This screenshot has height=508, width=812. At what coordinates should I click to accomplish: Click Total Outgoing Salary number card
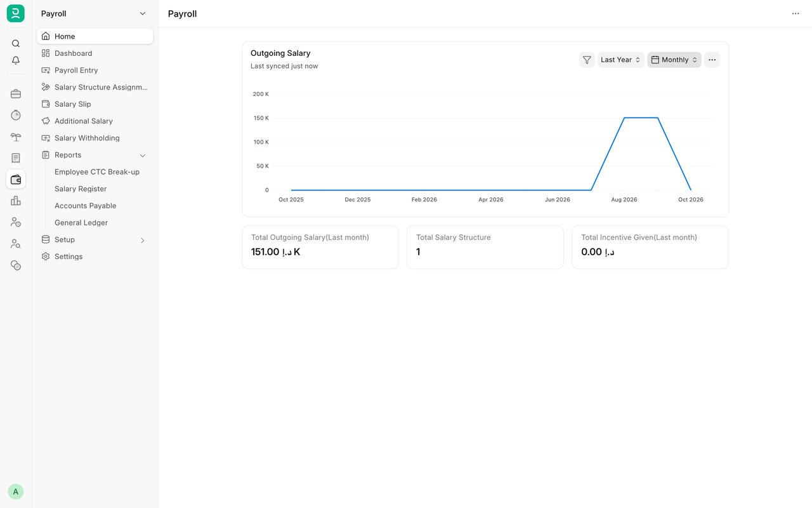click(320, 247)
